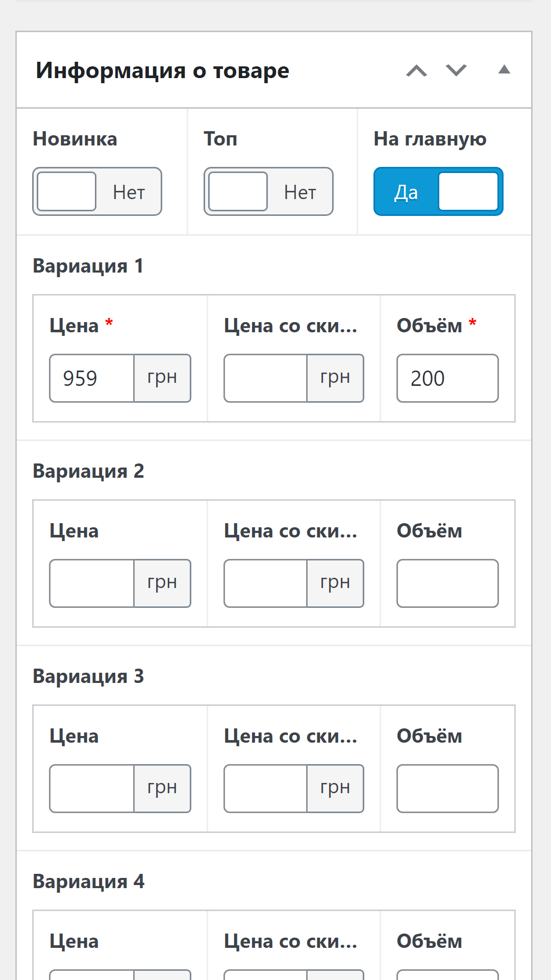
Task: Click Вариация 1 discount price field
Action: coord(265,378)
